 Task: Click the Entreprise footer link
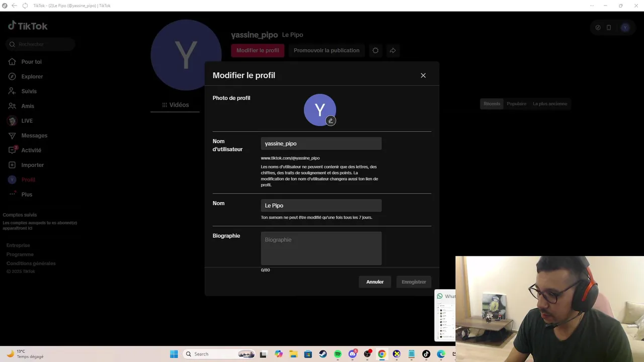[x=18, y=245]
